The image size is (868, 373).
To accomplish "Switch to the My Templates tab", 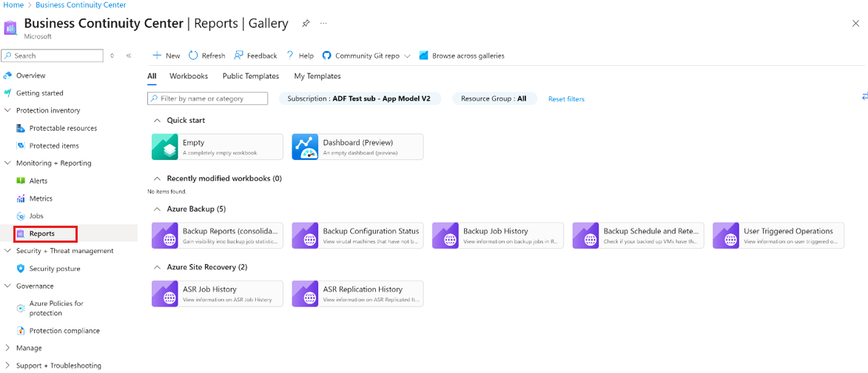I will [x=317, y=76].
